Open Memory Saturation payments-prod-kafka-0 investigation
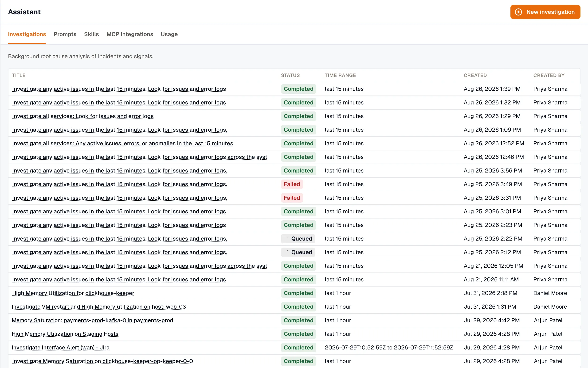 [x=92, y=321]
